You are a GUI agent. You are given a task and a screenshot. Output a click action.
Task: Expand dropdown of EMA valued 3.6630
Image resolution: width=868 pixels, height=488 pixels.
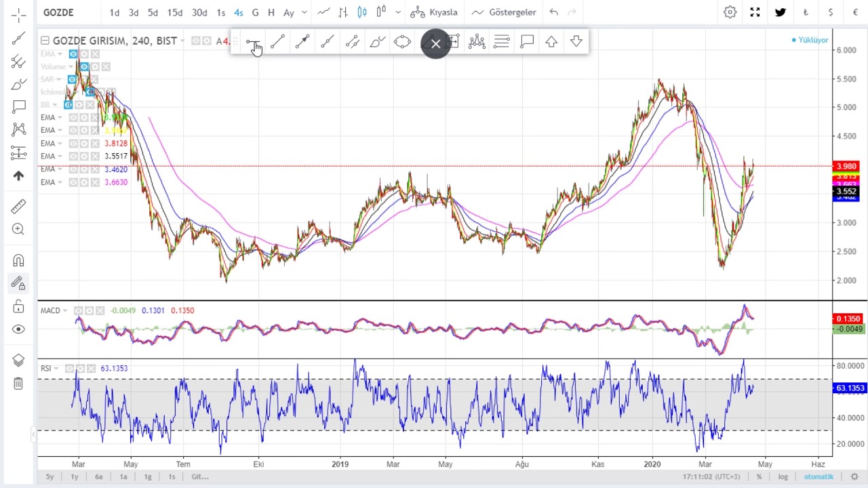[60, 182]
